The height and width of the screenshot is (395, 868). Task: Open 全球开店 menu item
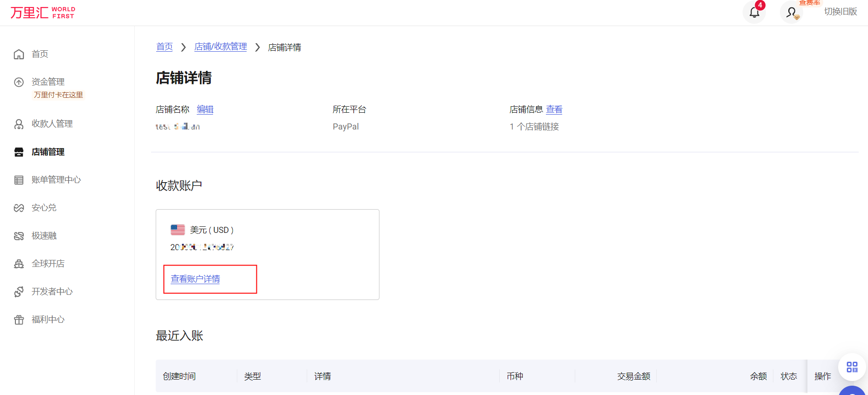pos(48,264)
